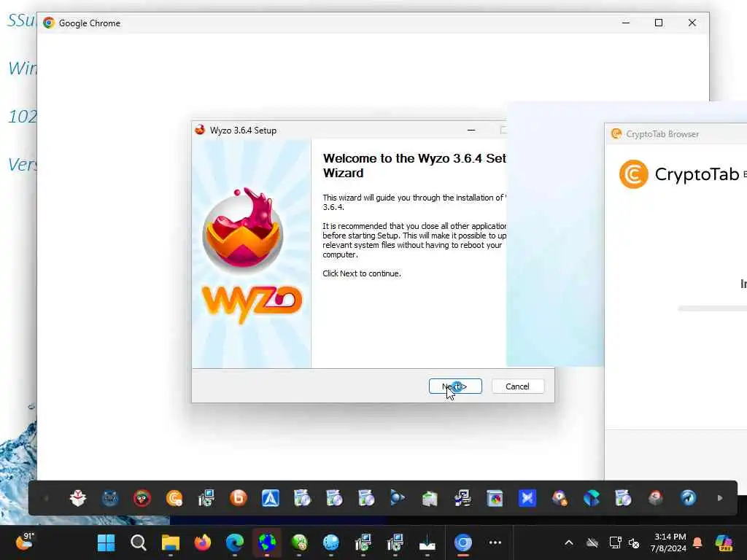Cancel the Wyzo 3.6.4 installation
747x560 pixels.
pyautogui.click(x=517, y=386)
